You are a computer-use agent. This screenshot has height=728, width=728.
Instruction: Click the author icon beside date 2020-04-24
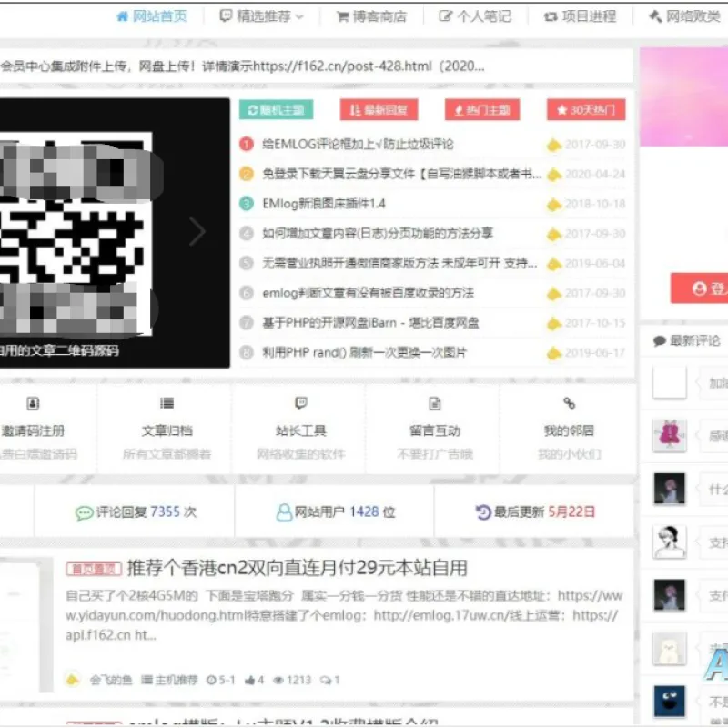point(554,175)
